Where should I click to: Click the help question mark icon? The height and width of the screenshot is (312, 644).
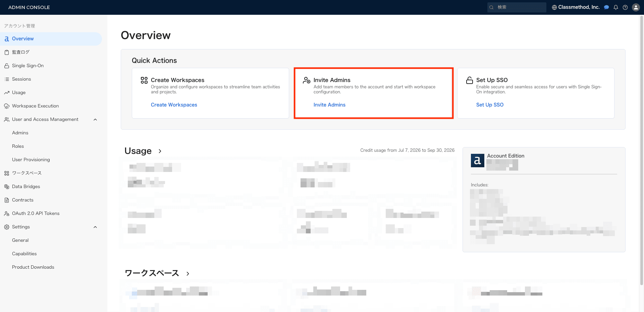[x=625, y=7]
